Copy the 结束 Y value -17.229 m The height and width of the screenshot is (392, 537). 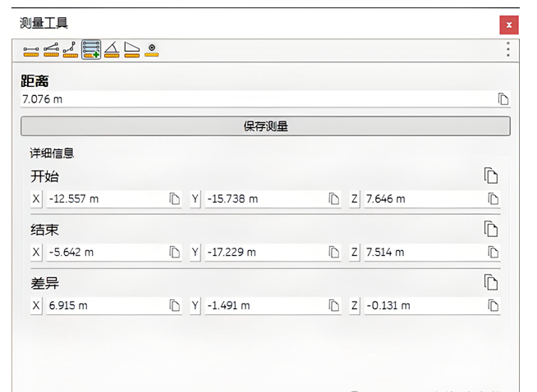pos(334,252)
